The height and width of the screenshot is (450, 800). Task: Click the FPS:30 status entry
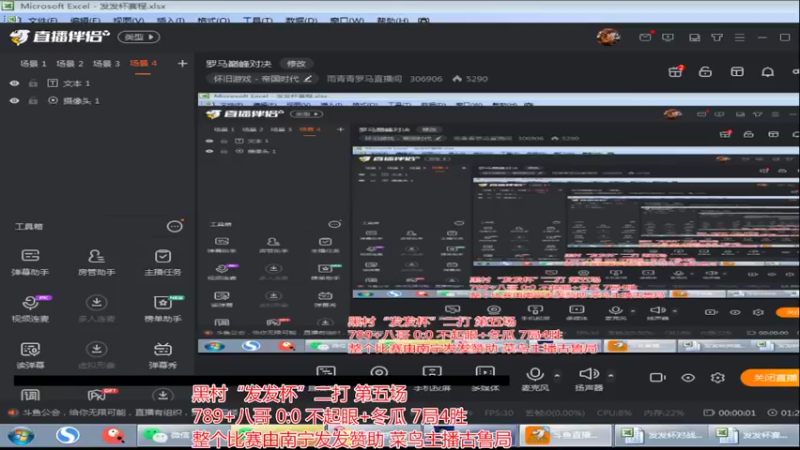tap(499, 412)
